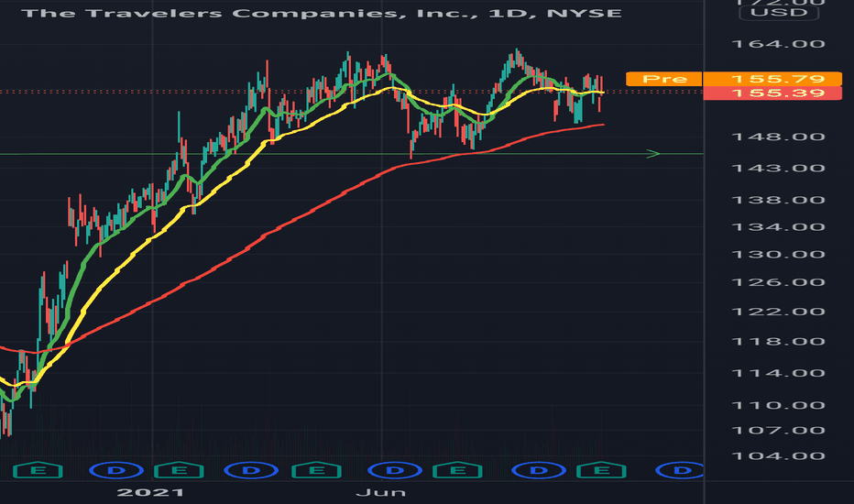Click the 130.00 price axis label
The height and width of the screenshot is (504, 854).
click(778, 255)
